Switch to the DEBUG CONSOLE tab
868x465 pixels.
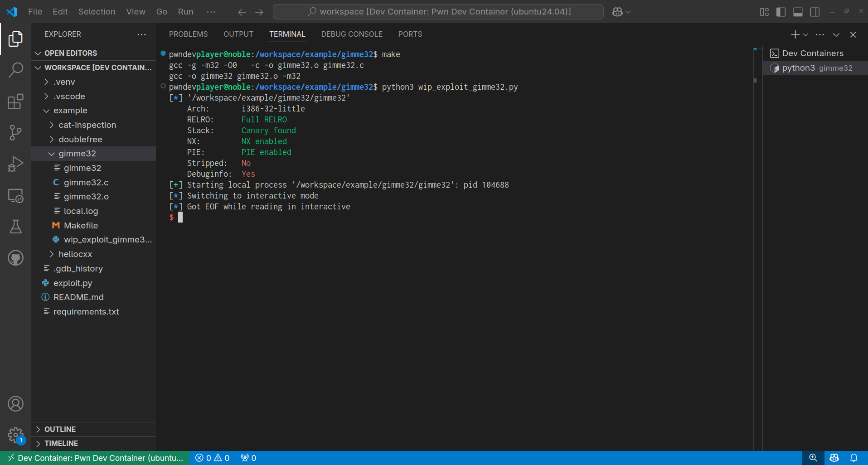(352, 34)
